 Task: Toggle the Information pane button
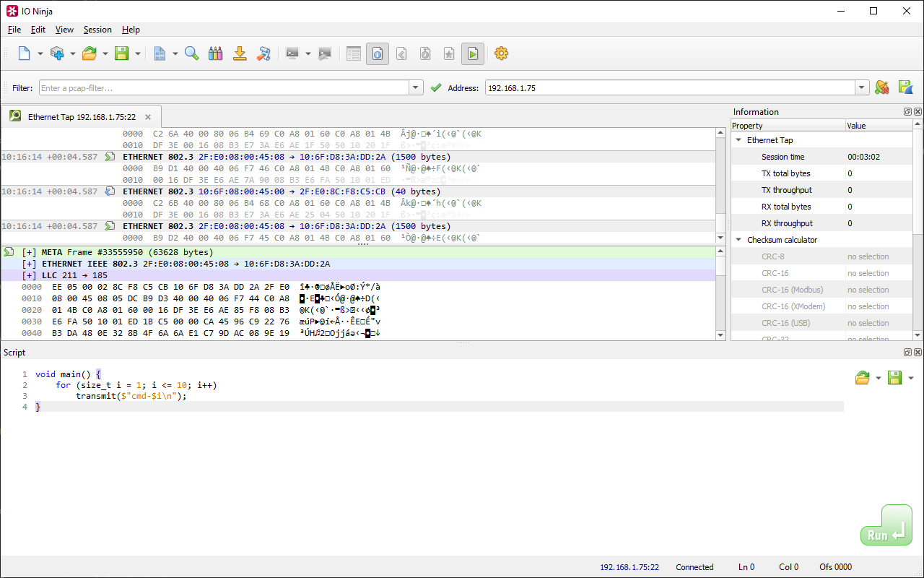coord(378,53)
